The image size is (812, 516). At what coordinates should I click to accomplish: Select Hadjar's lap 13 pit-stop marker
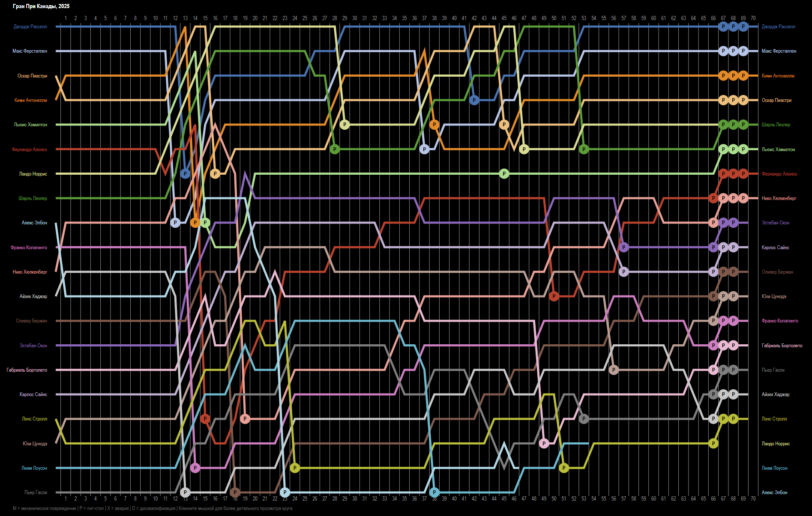(185, 492)
